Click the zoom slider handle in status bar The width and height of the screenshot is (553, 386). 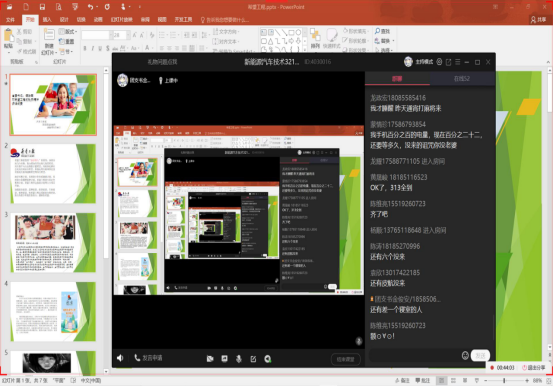504,380
